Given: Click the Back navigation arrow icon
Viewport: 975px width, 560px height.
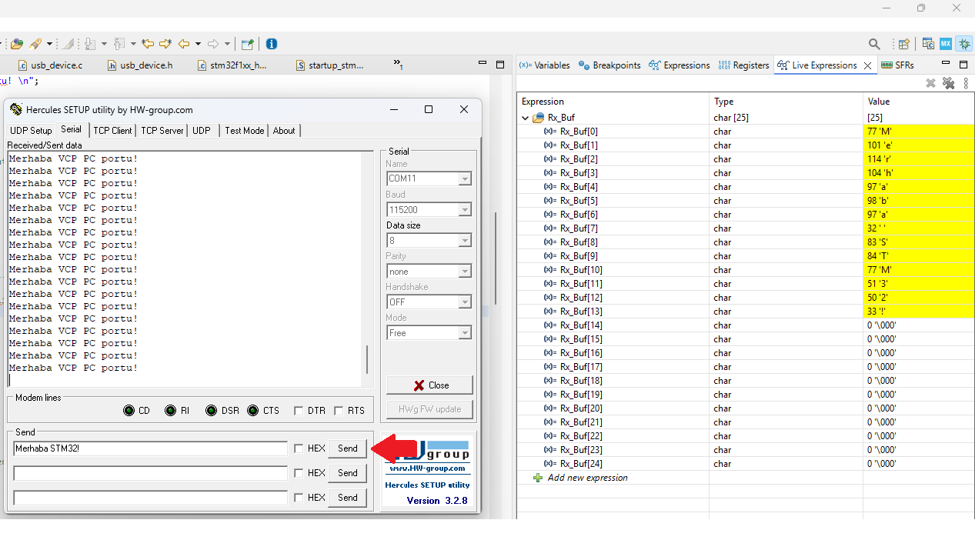Looking at the screenshot, I should (x=184, y=44).
